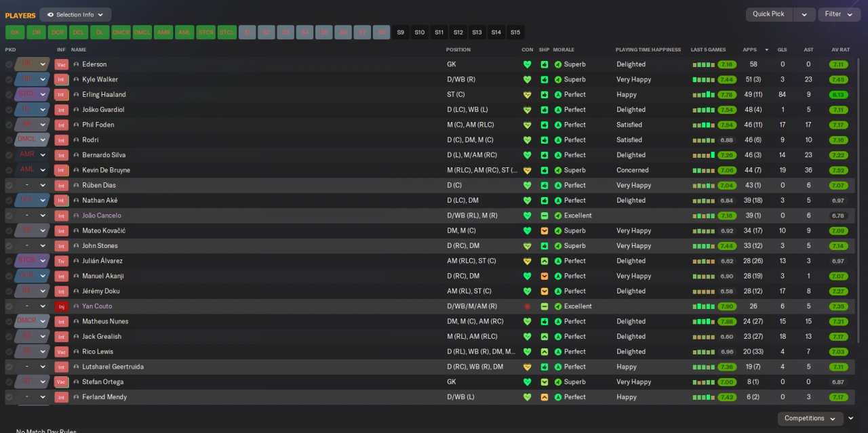Click Kevin De Bruyne's condition heart icon
The height and width of the screenshot is (433, 868).
coord(527,170)
